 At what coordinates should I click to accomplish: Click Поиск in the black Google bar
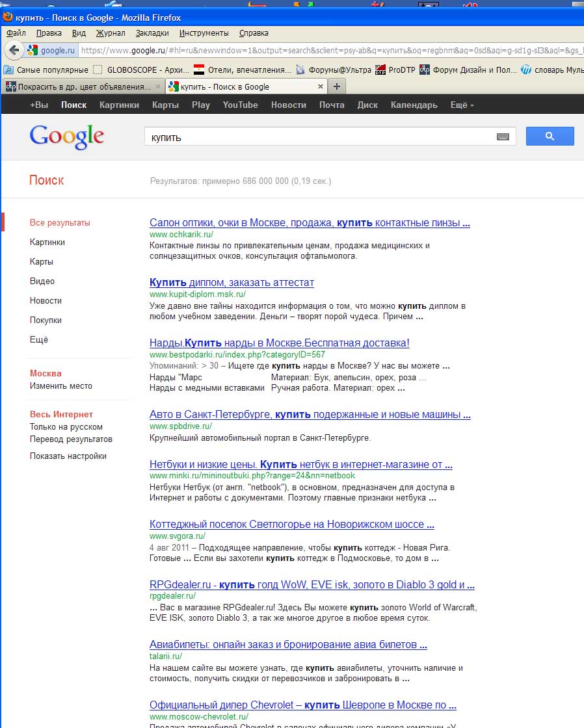(74, 105)
